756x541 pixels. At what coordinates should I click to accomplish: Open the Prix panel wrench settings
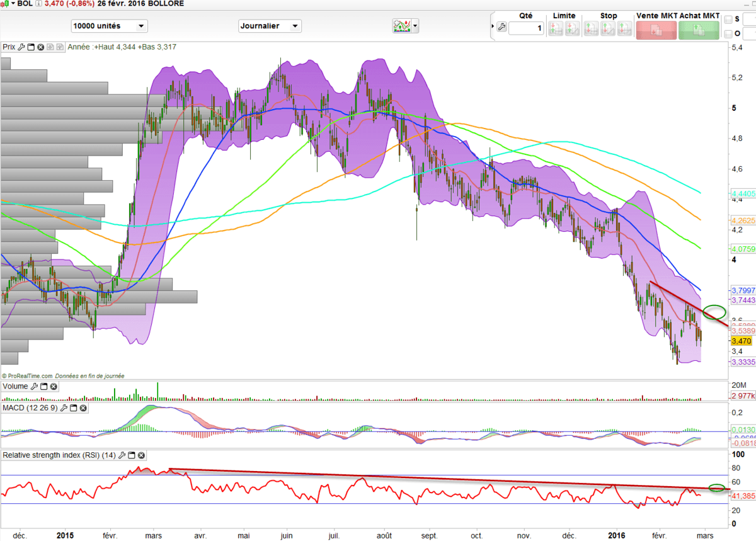[x=21, y=47]
